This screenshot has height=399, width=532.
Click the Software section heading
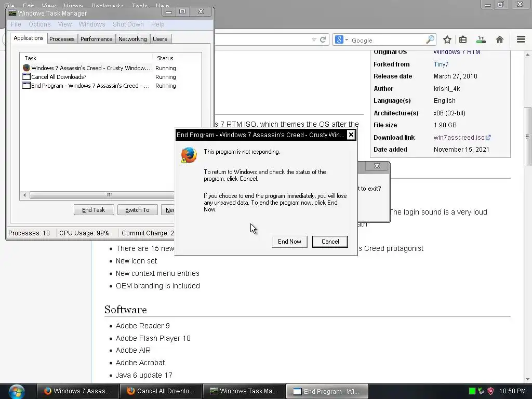(126, 310)
